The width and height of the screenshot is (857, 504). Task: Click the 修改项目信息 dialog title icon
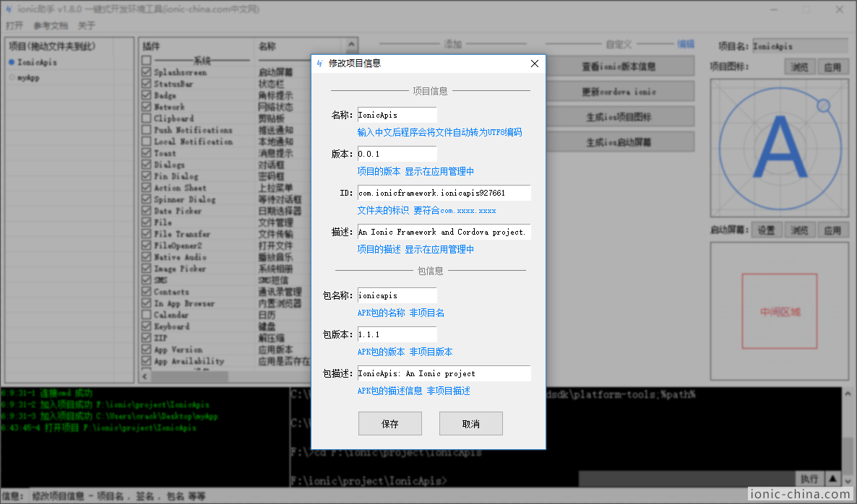click(x=319, y=64)
